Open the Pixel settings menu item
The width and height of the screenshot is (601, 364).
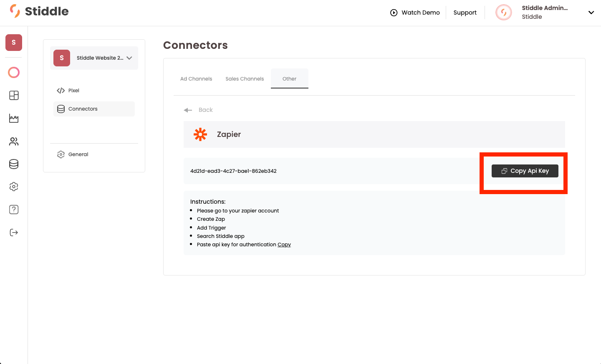point(74,91)
